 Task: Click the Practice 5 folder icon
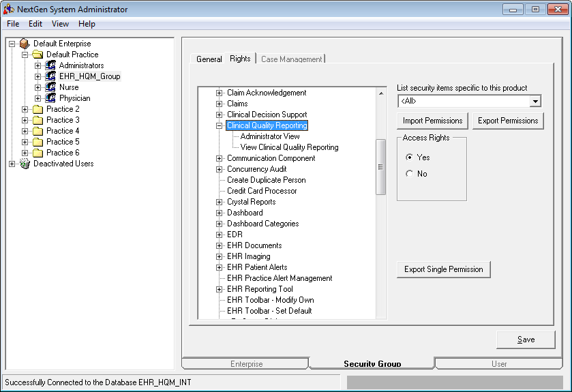[x=38, y=142]
